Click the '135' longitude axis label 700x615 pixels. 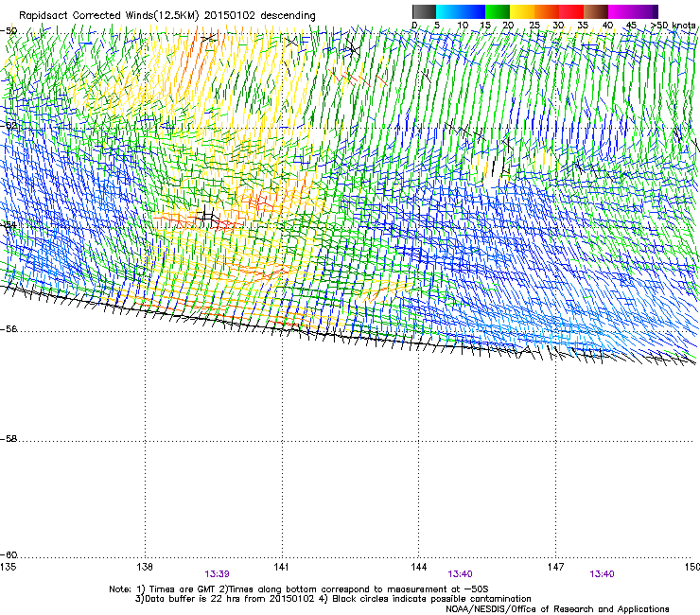tap(8, 567)
